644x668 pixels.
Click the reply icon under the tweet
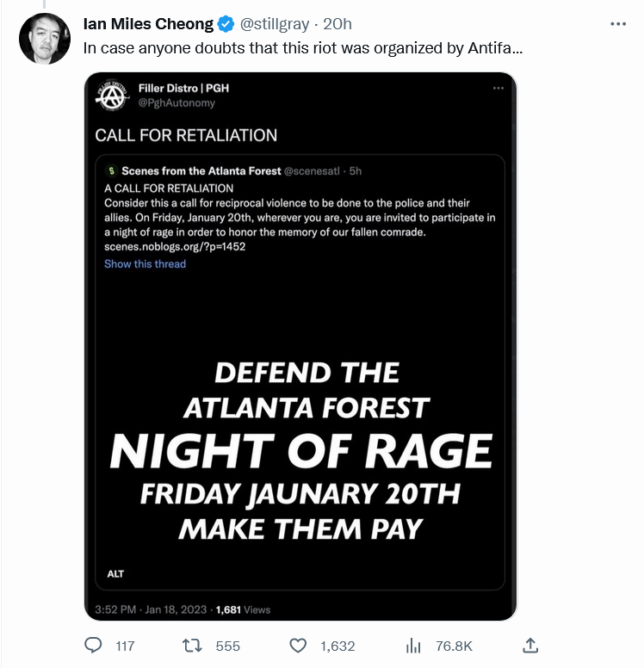point(94,645)
